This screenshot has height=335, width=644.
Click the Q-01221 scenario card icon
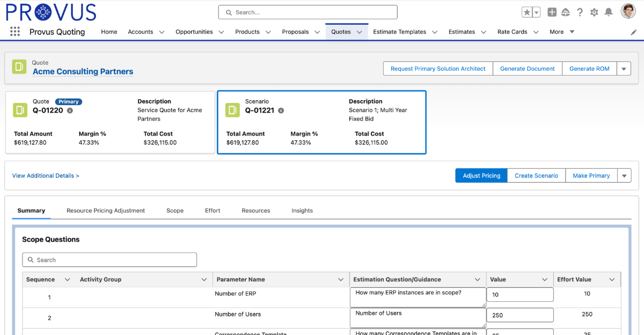232,110
